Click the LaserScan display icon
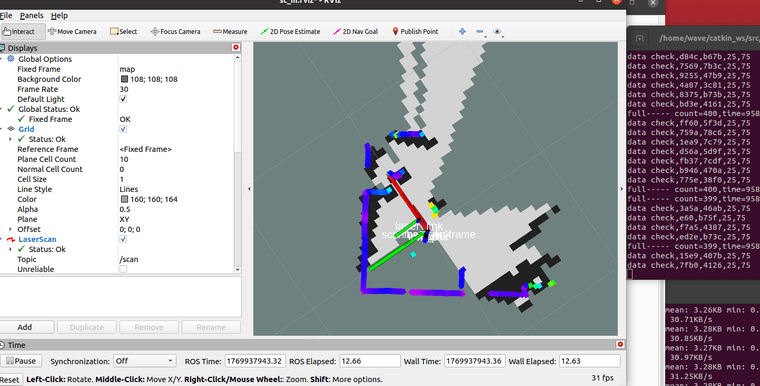 coord(11,239)
